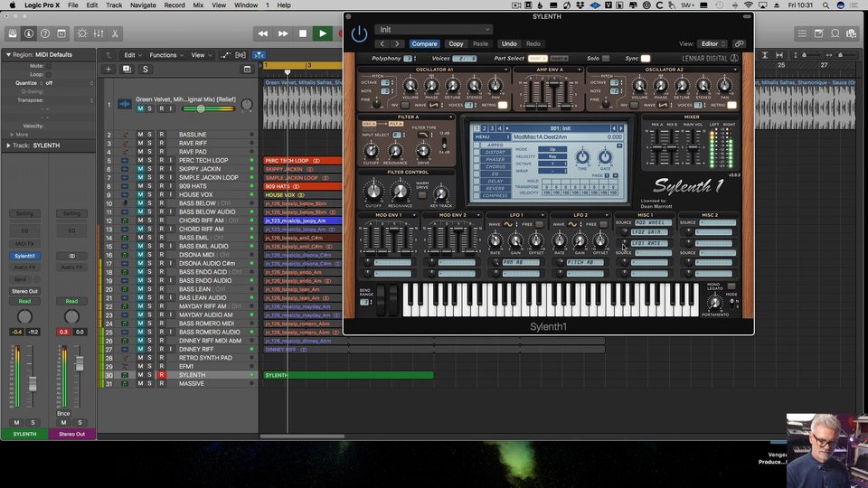The width and height of the screenshot is (868, 488).
Task: Stop playback with the Stop button
Action: click(303, 33)
